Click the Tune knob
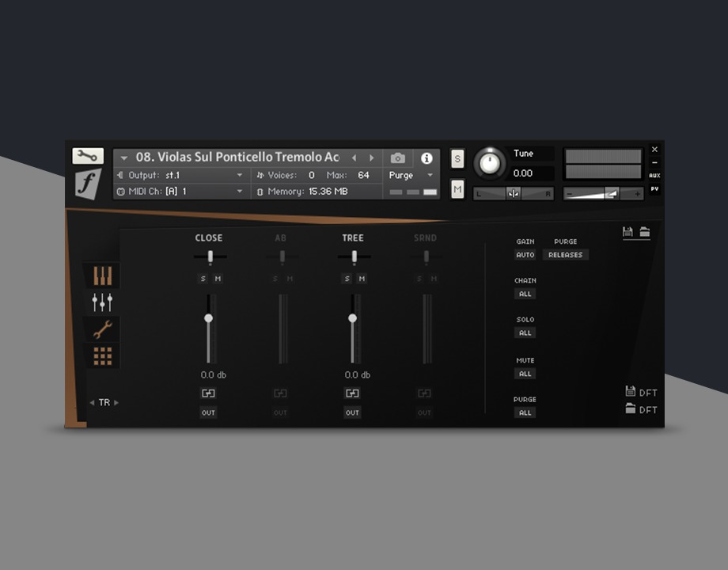The width and height of the screenshot is (728, 570). pyautogui.click(x=490, y=163)
